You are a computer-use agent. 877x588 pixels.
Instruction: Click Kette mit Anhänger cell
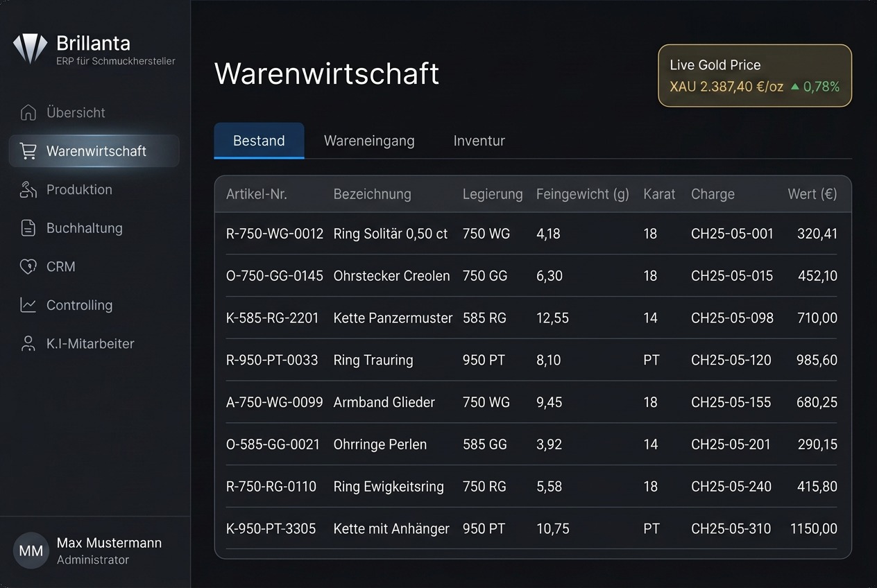point(391,529)
